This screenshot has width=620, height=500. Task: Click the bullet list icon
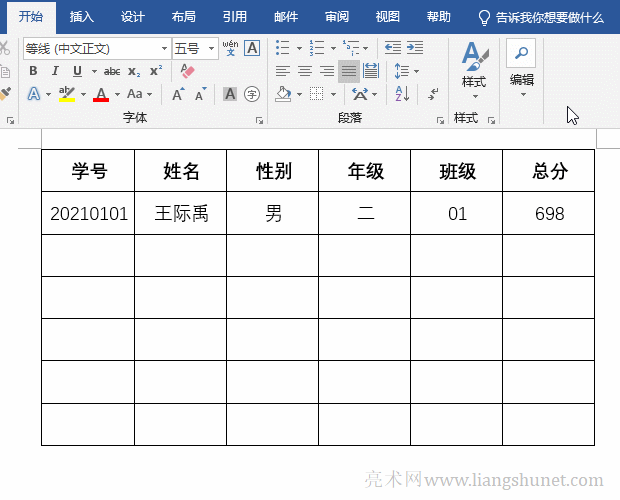point(283,48)
